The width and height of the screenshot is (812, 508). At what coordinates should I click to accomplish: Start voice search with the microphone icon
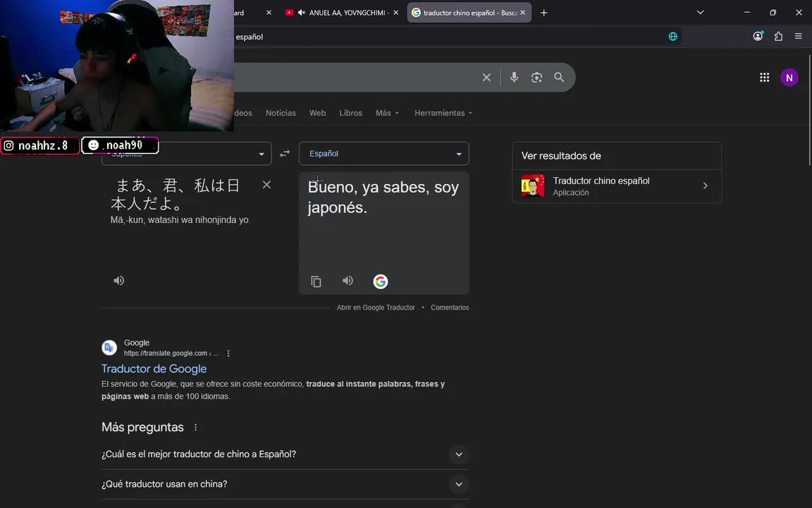click(x=514, y=77)
